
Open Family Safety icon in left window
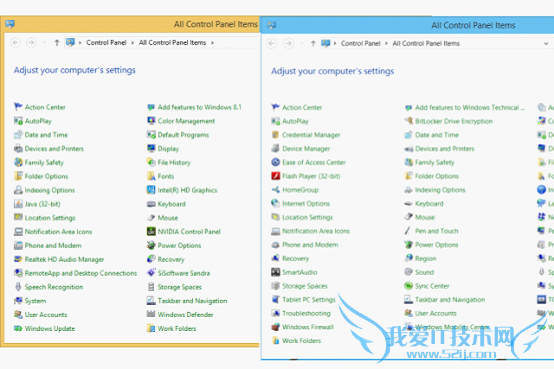coord(18,162)
